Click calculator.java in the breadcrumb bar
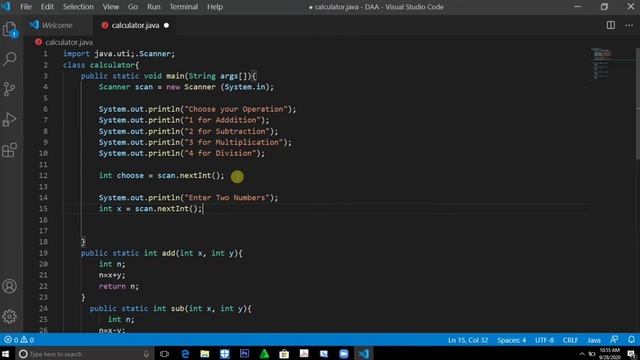This screenshot has width=640, height=360. tap(69, 42)
